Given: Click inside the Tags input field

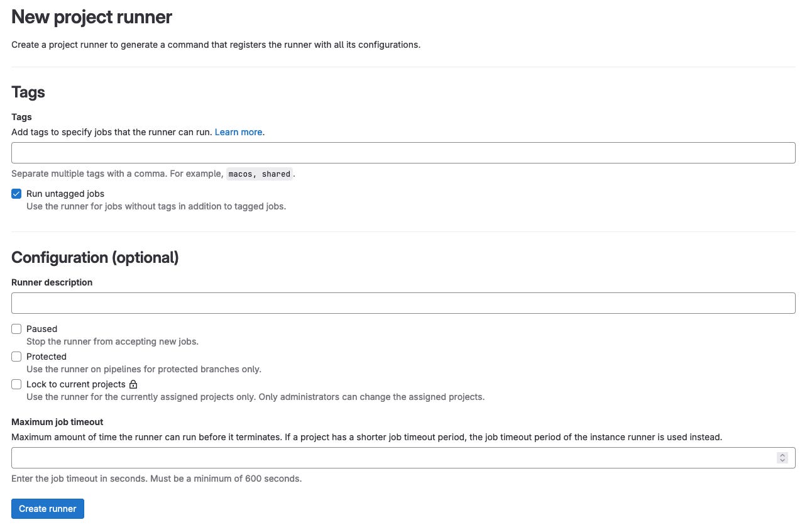Looking at the screenshot, I should click(x=402, y=152).
